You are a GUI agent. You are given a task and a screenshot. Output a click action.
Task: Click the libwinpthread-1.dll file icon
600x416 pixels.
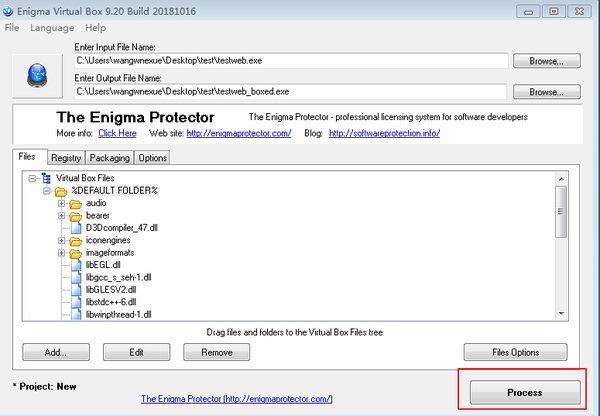(x=76, y=314)
